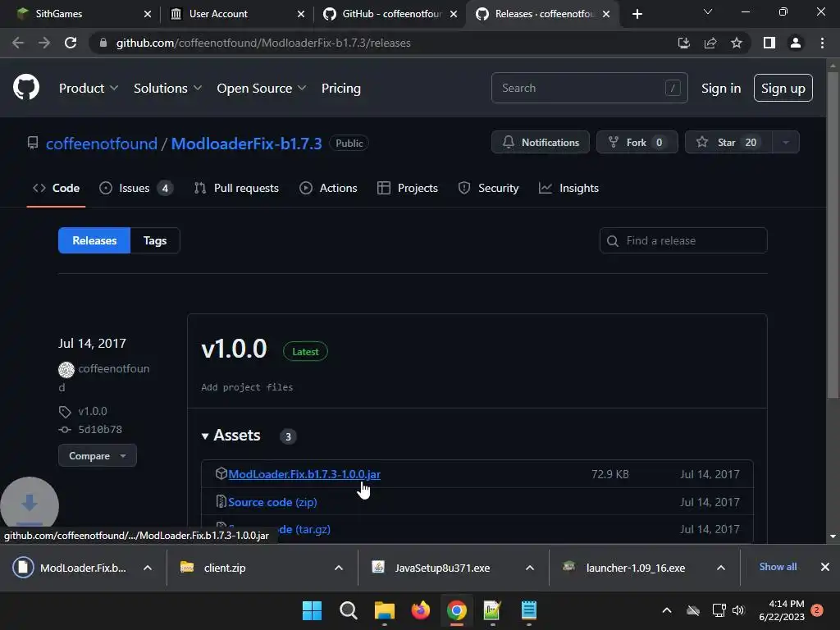The image size is (840, 630).
Task: Open coffeenotfound owner profile link
Action: 102,143
